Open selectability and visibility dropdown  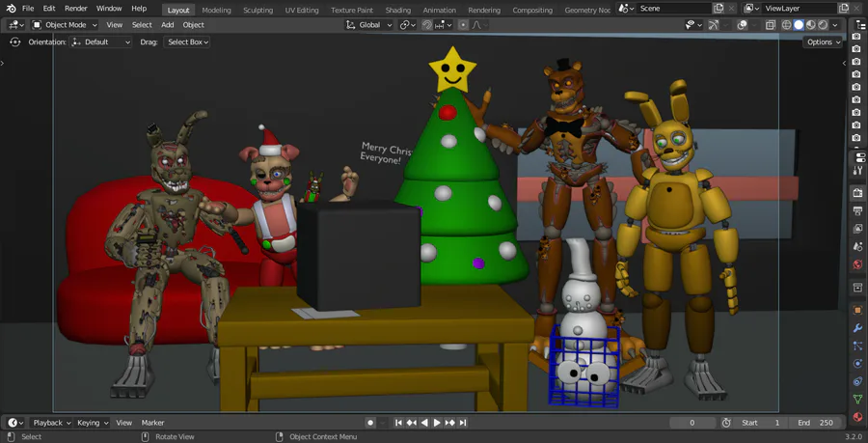coord(693,25)
